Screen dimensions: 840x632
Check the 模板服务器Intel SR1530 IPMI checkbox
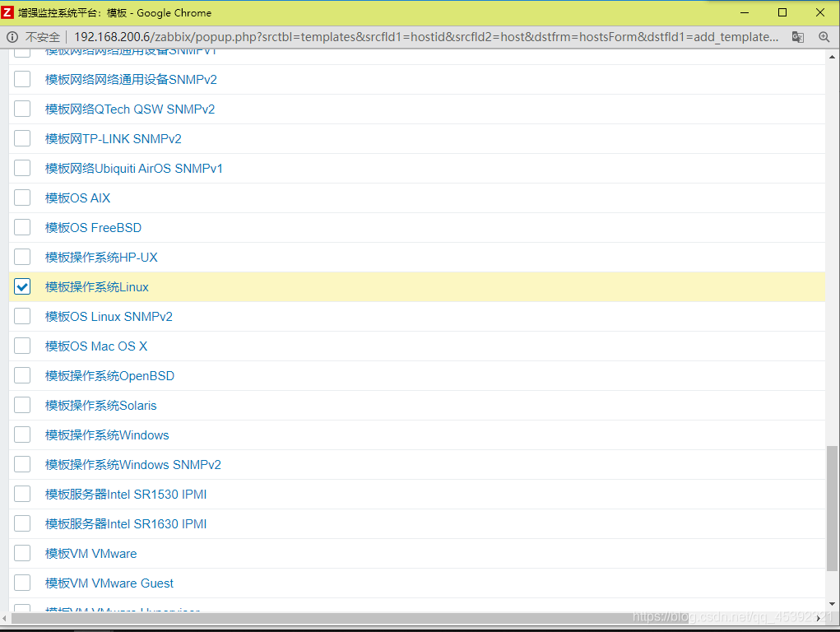coord(22,495)
